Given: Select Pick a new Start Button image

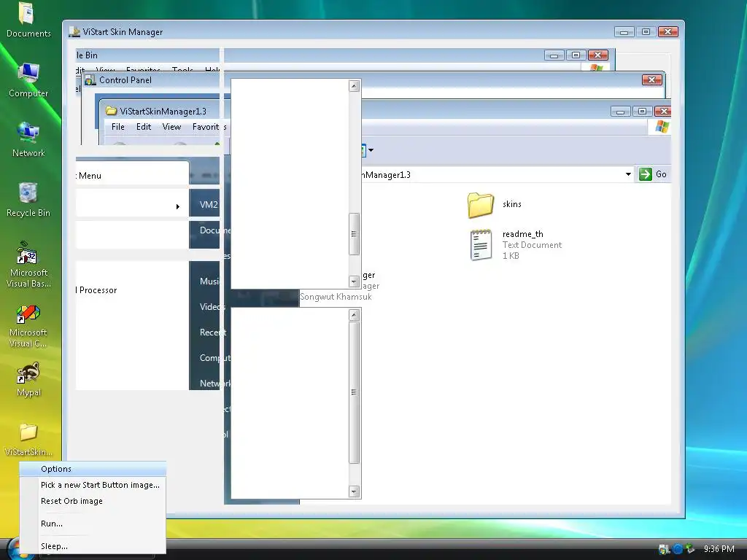Looking at the screenshot, I should click(100, 485).
